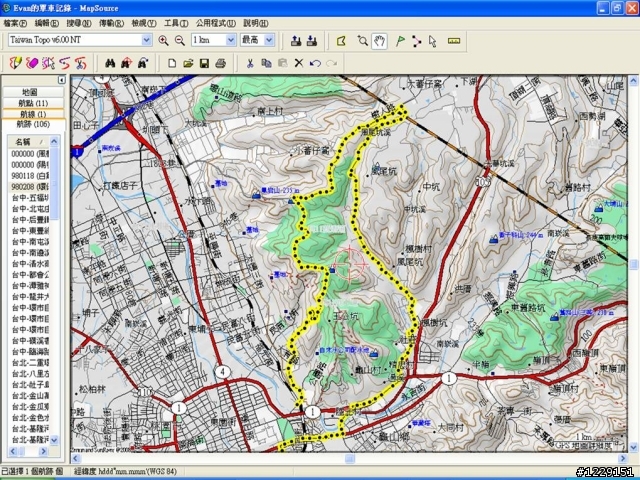This screenshot has height=480, width=640.
Task: Click the save floppy disk icon
Action: pos(204,63)
